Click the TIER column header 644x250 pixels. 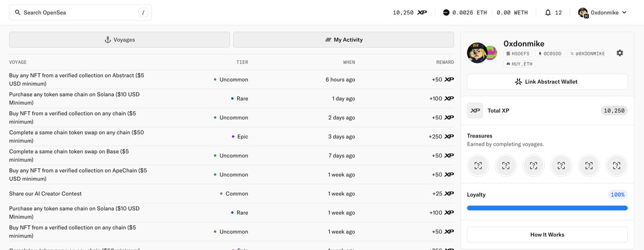pyautogui.click(x=242, y=62)
